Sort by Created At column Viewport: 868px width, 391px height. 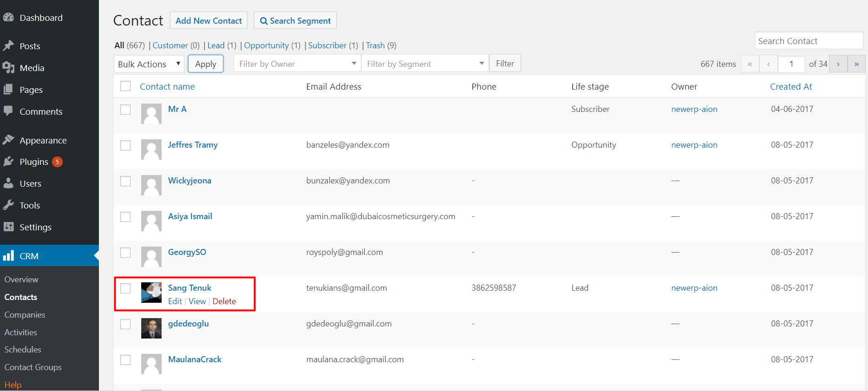791,86
